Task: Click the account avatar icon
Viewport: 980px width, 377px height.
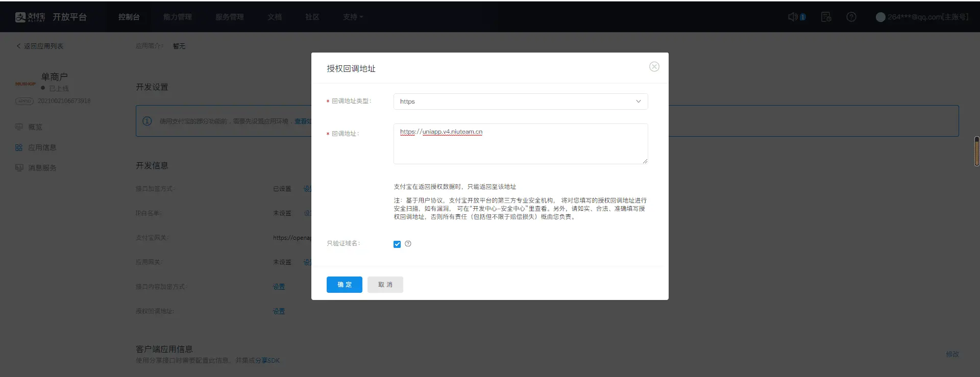Action: coord(880,17)
